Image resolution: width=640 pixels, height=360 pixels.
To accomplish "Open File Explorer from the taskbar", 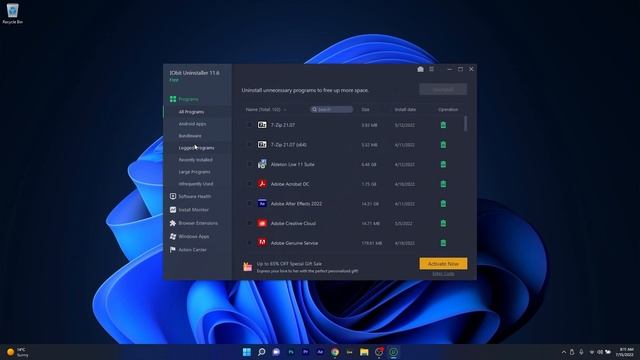I will click(364, 352).
